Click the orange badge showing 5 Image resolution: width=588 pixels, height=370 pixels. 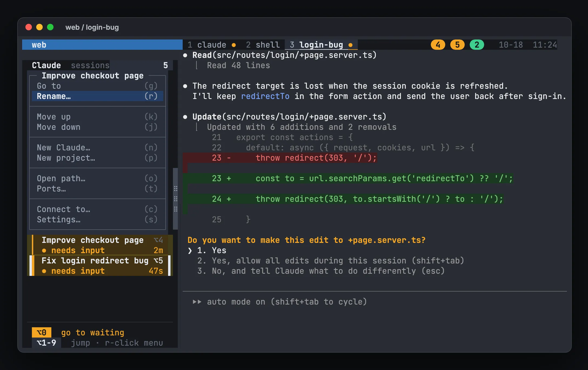pos(457,45)
